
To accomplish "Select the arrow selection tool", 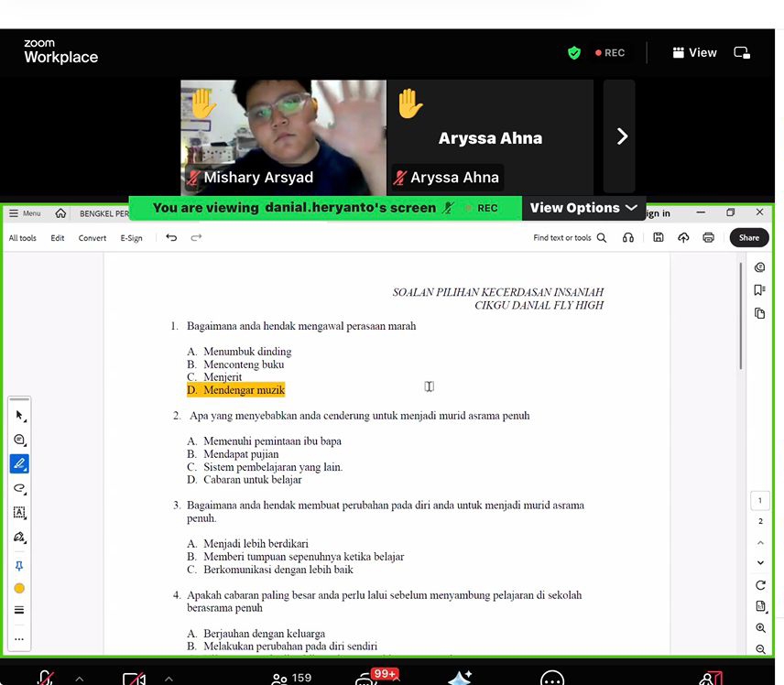I will tap(19, 415).
